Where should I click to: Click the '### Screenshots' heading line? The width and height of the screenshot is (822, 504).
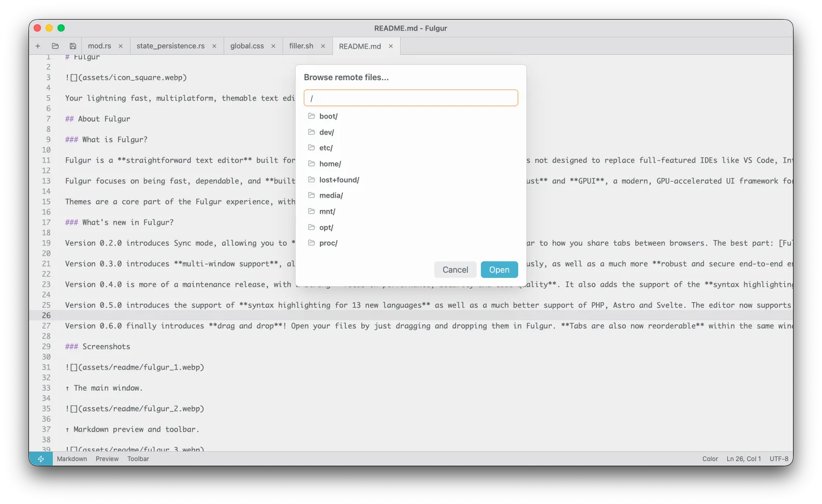point(98,347)
